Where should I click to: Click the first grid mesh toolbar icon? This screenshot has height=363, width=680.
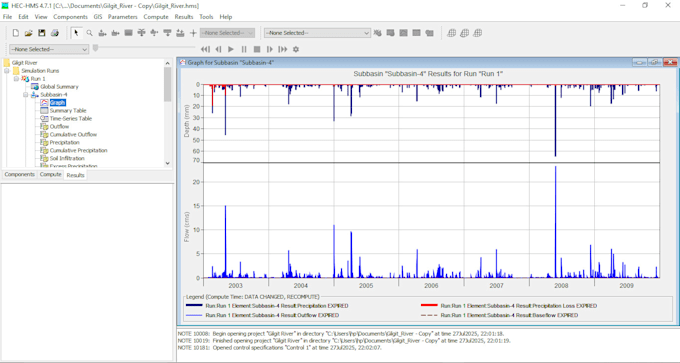451,33
